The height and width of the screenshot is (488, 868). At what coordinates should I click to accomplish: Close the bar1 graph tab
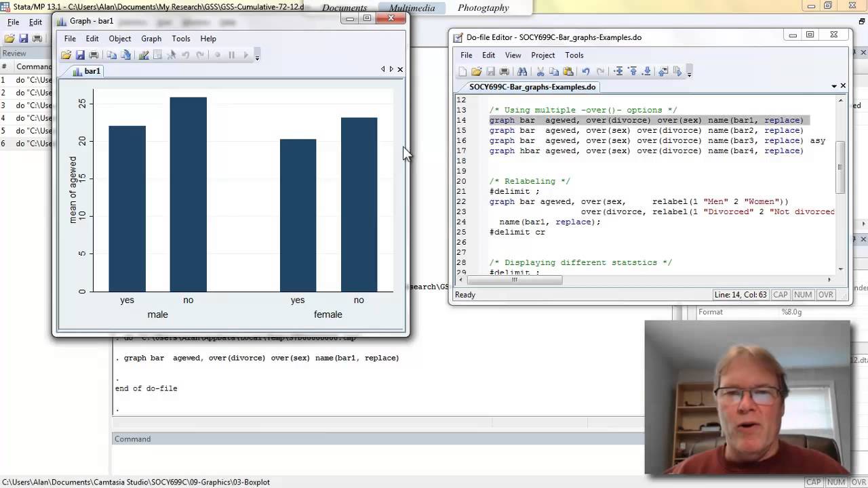[x=400, y=69]
